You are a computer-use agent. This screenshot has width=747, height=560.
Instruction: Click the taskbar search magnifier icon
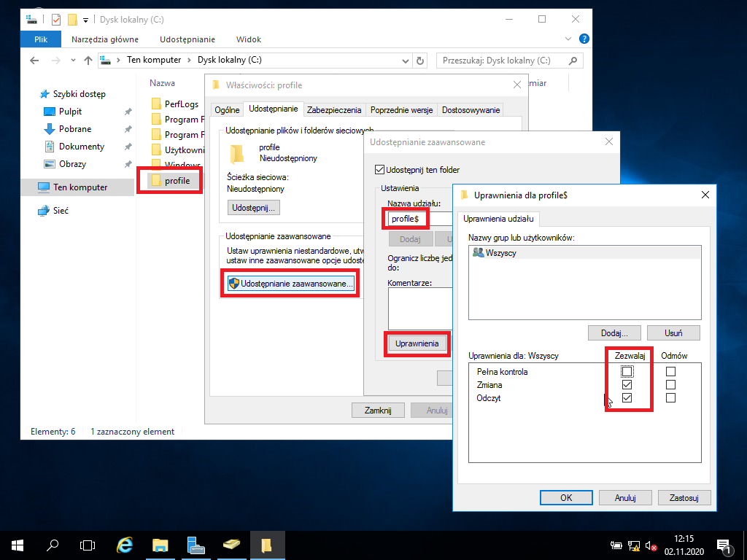pos(53,545)
